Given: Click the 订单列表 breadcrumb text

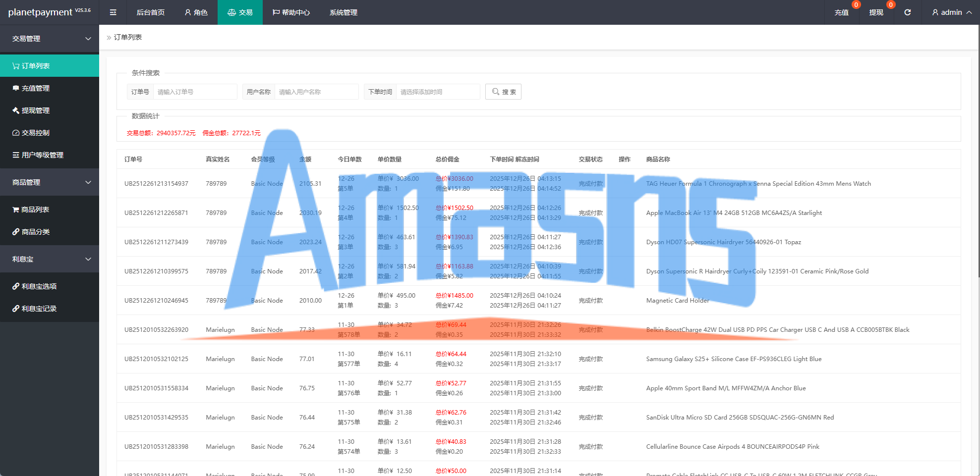Looking at the screenshot, I should click(x=128, y=37).
